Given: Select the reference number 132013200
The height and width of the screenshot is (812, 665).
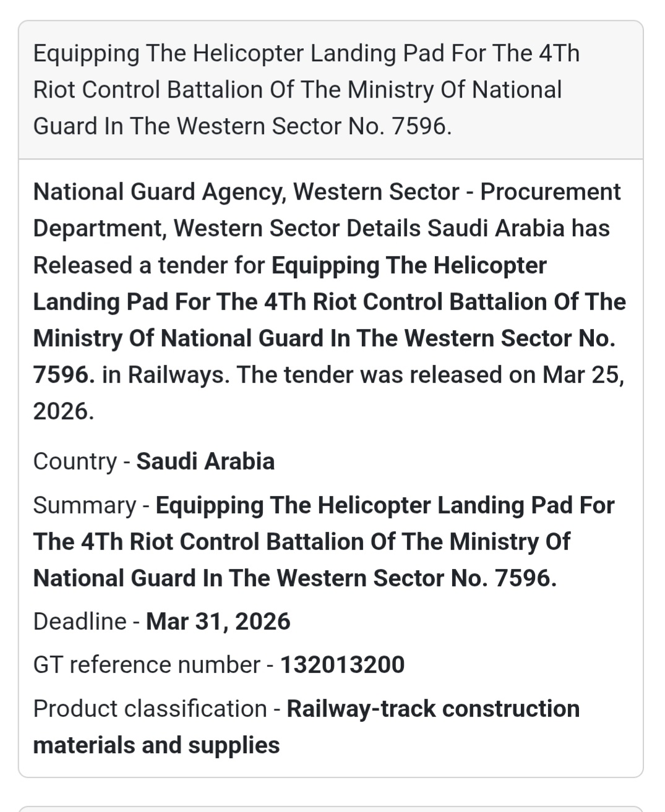Looking at the screenshot, I should (342, 665).
